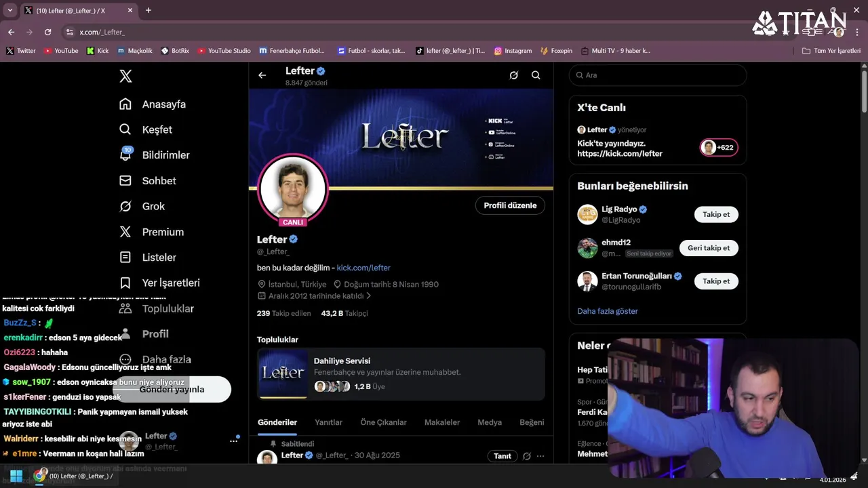868x488 pixels.
Task: Open Lig Radyo suggested profile name
Action: [619, 209]
